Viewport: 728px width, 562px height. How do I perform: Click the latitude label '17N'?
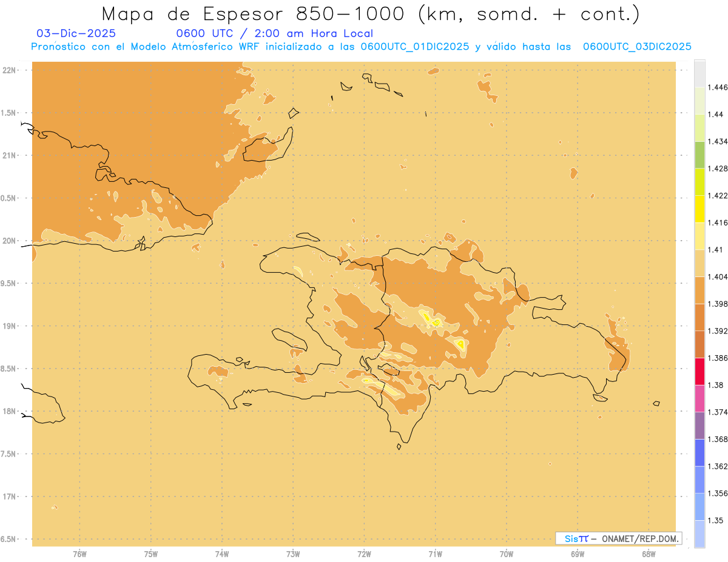[9, 497]
